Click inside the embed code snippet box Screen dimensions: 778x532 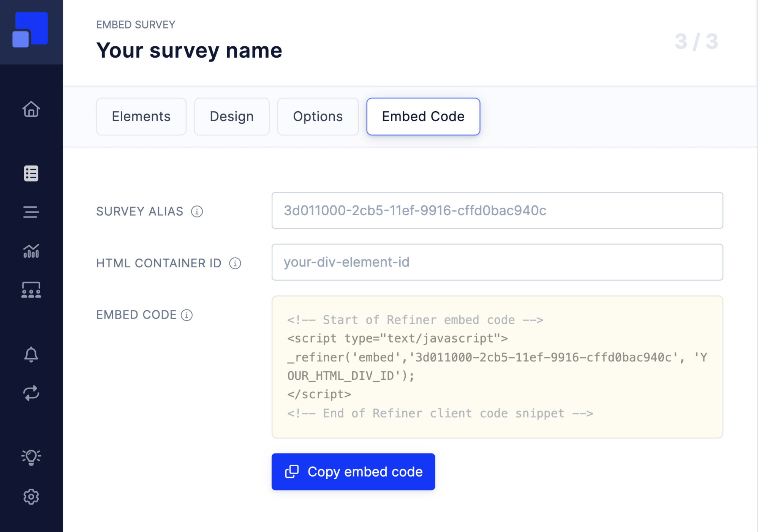[497, 367]
